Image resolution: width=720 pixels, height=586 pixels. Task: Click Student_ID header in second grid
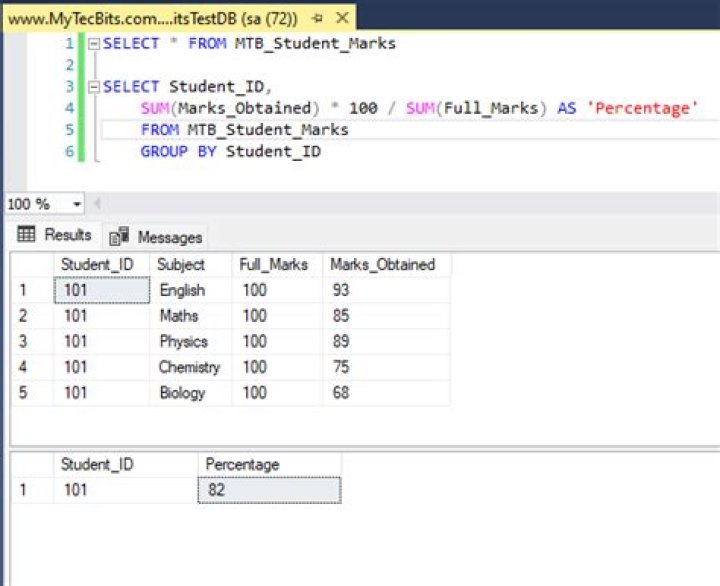126,464
